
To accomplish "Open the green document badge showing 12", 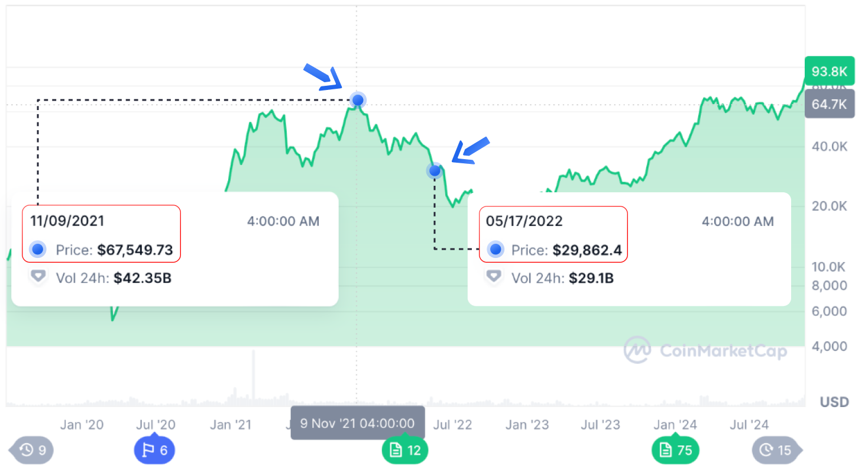I will pos(404,450).
